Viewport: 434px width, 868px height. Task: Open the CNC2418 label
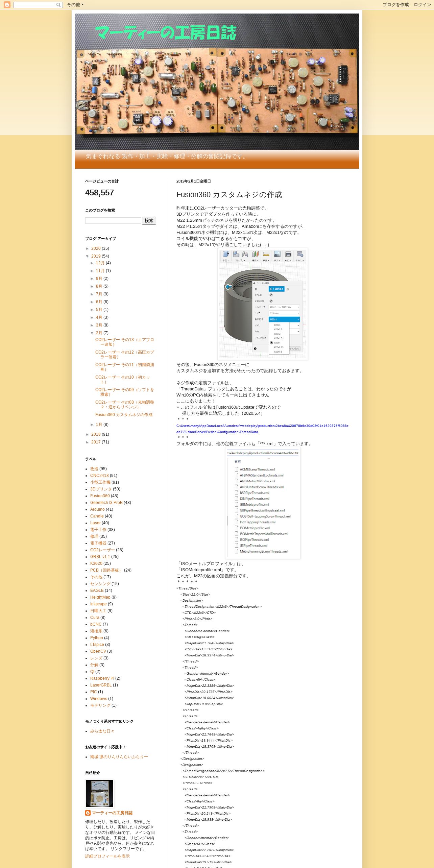click(99, 476)
